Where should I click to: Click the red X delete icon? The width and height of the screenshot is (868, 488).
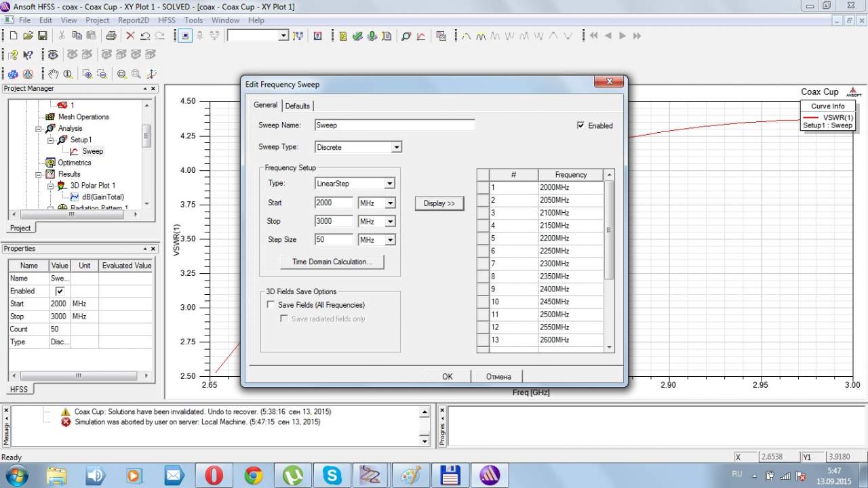tap(130, 36)
